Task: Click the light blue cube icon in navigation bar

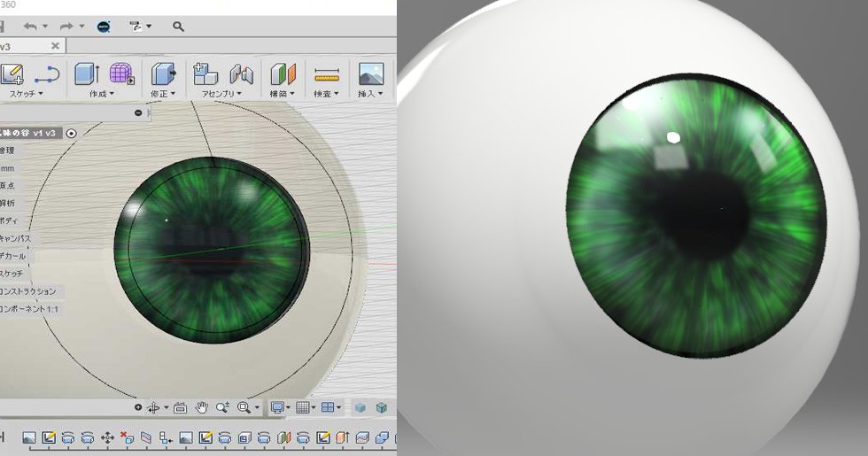Action: click(360, 408)
